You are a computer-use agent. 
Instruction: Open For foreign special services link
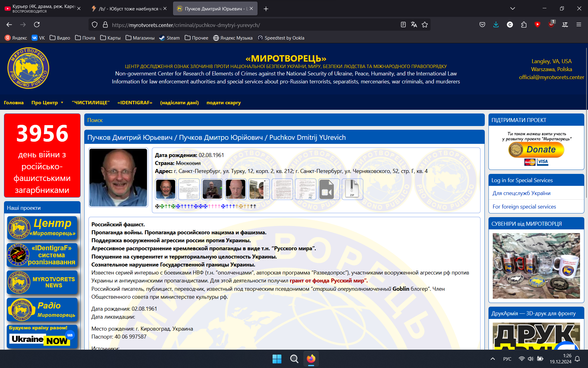pos(524,207)
